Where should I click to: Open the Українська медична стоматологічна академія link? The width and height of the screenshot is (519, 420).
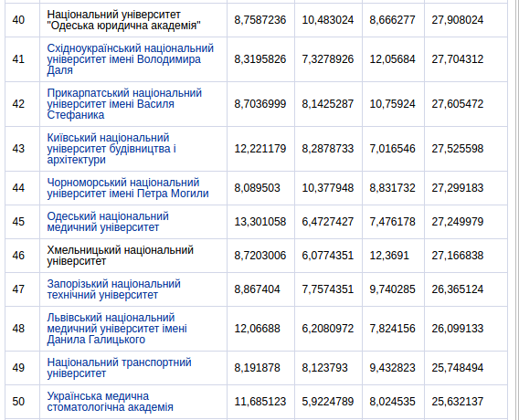coord(110,402)
